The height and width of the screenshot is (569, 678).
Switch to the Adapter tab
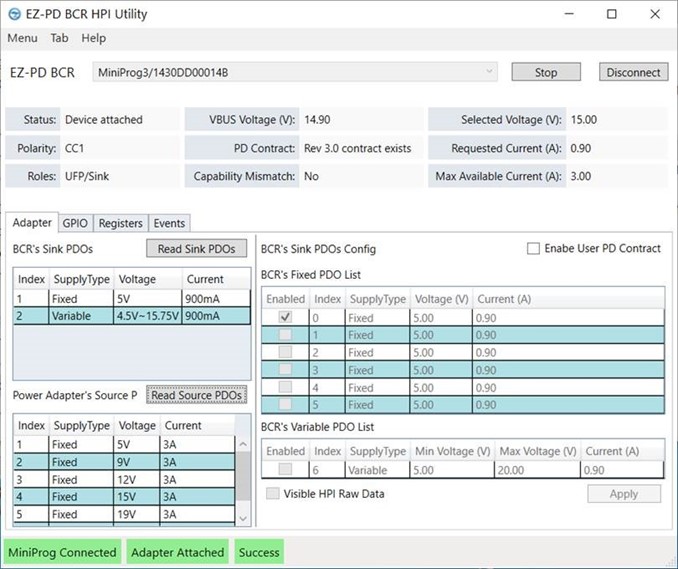(x=32, y=223)
